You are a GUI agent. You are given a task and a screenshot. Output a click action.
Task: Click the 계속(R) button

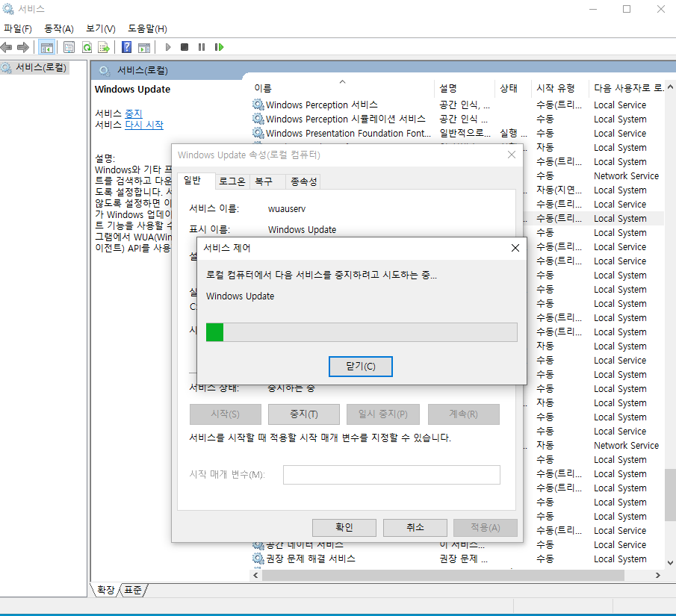(463, 414)
